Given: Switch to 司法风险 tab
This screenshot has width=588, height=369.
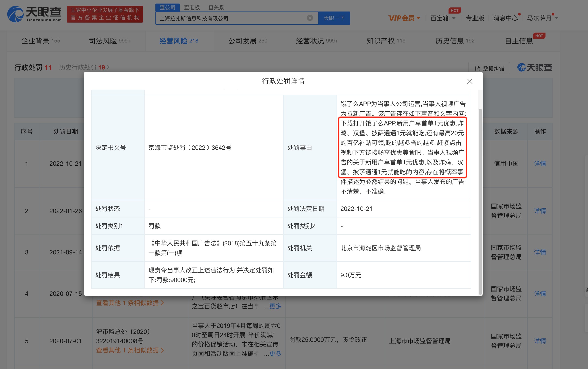Looking at the screenshot, I should [x=110, y=41].
